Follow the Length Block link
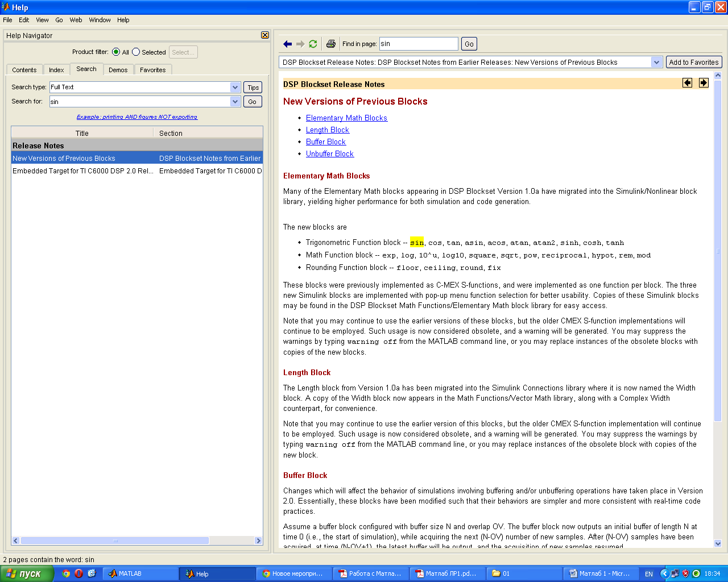Image resolution: width=728 pixels, height=582 pixels. point(328,130)
